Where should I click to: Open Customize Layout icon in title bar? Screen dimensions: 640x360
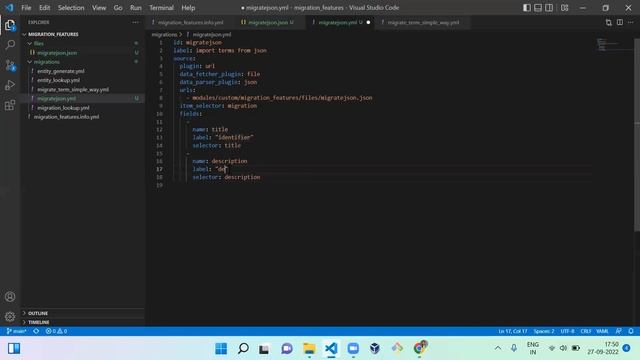[564, 8]
